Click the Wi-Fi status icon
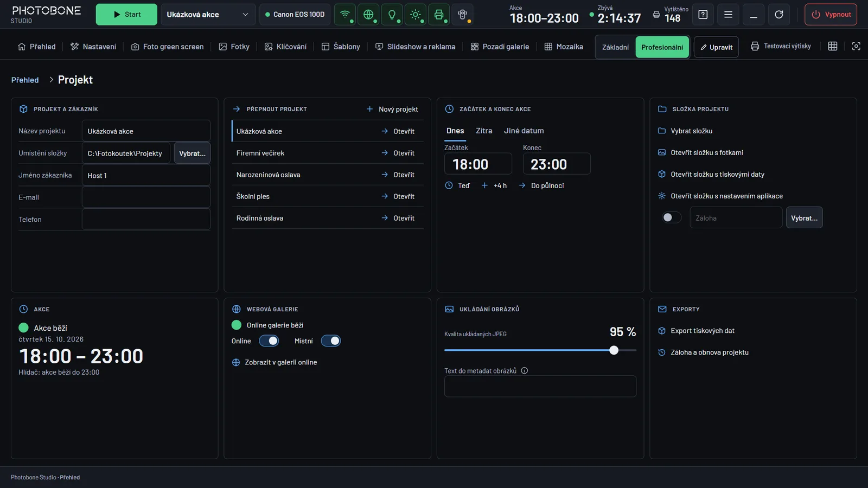Screen dimensions: 868x488 [x=345, y=15]
